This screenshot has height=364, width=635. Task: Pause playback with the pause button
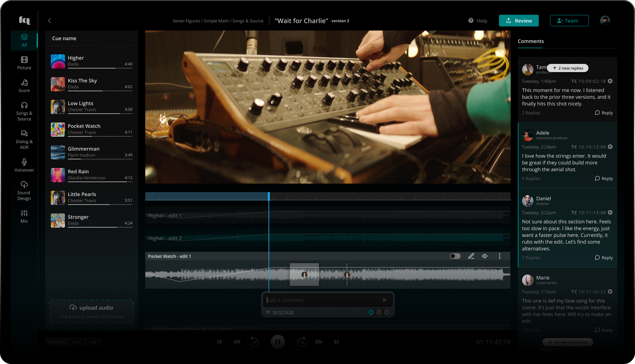pos(278,342)
